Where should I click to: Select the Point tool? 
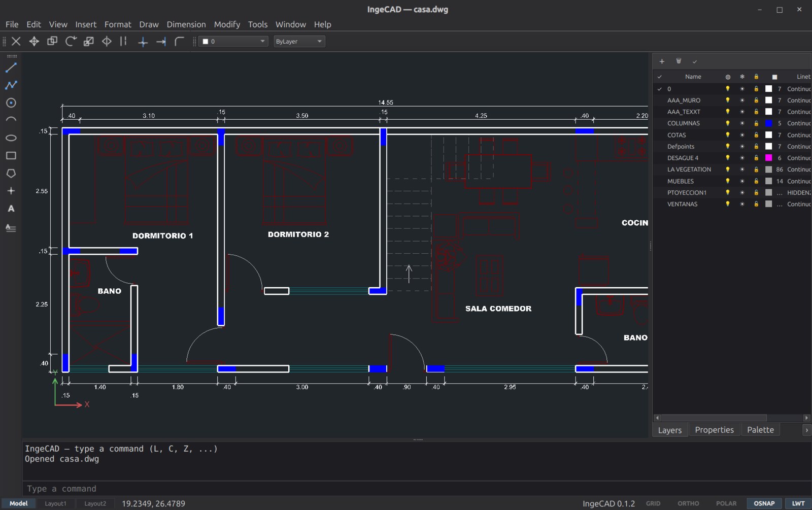point(11,191)
